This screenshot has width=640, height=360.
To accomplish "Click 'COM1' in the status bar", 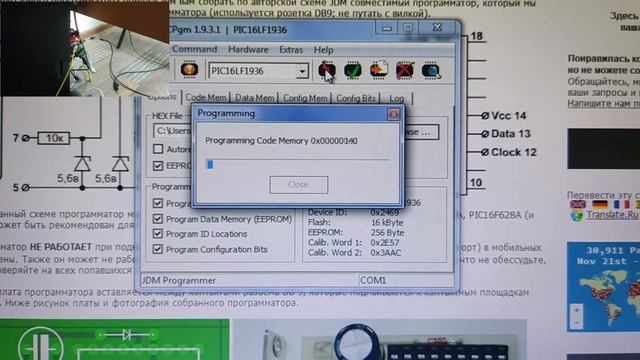I will pos(373,280).
